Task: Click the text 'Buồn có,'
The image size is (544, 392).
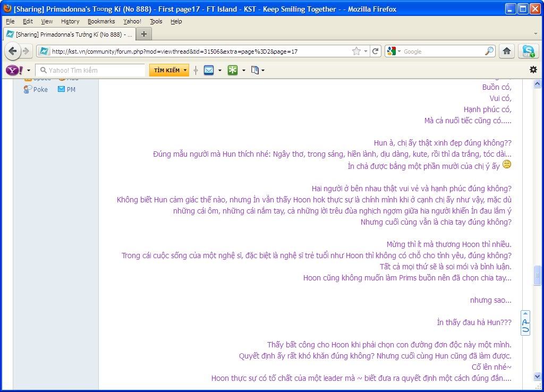Action: [x=497, y=87]
